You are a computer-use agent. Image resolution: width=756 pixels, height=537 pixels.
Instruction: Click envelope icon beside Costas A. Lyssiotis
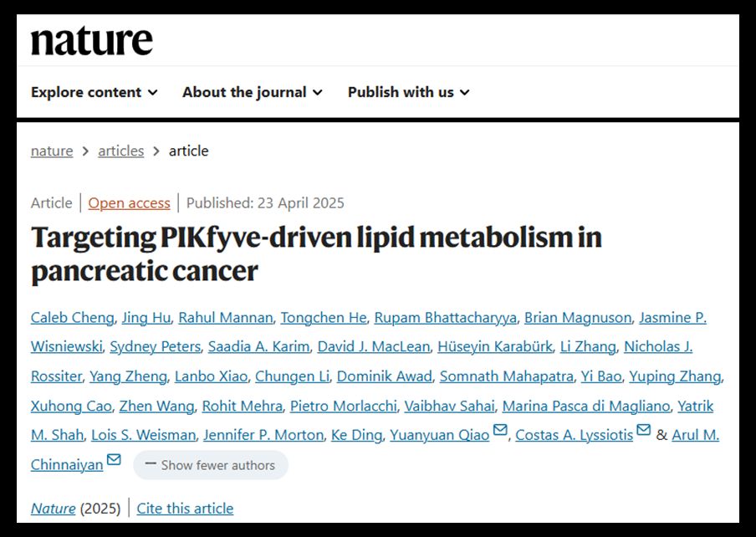coord(644,429)
